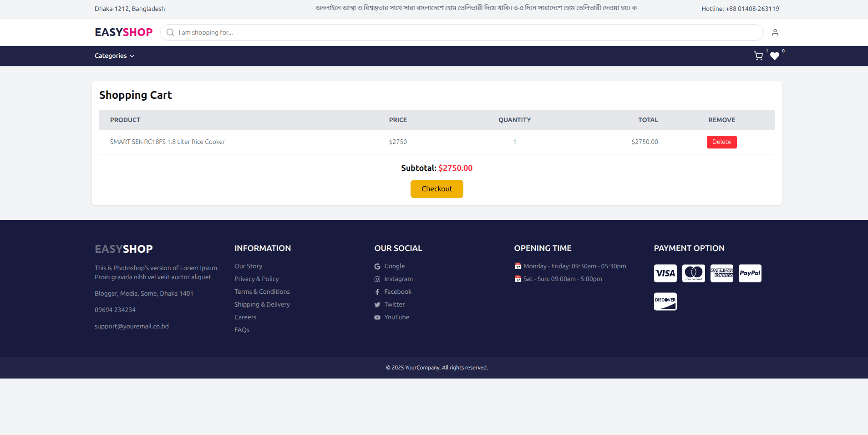This screenshot has height=435, width=868.
Task: Select the Visa payment option icon
Action: pyautogui.click(x=665, y=273)
